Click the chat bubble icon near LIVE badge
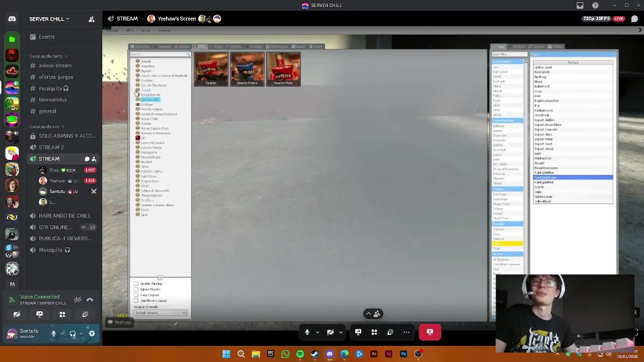Viewport: 644px width, 362px height. [x=634, y=19]
